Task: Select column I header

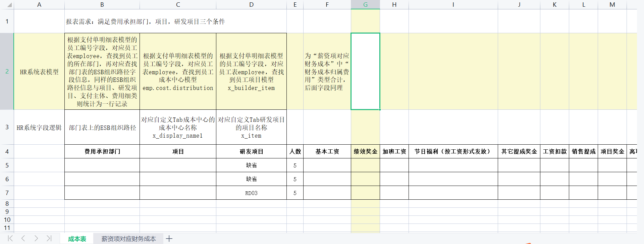Action: click(453, 5)
